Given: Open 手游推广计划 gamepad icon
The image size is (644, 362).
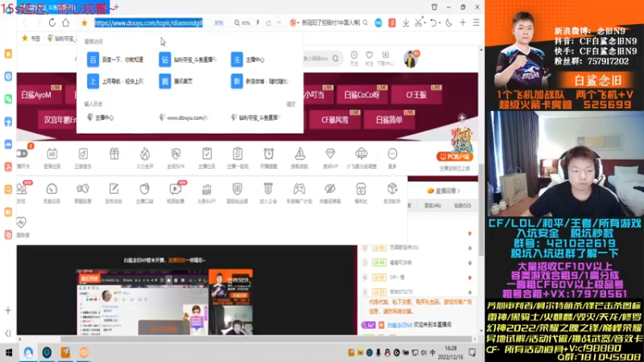Looking at the screenshot, I should 299,189.
